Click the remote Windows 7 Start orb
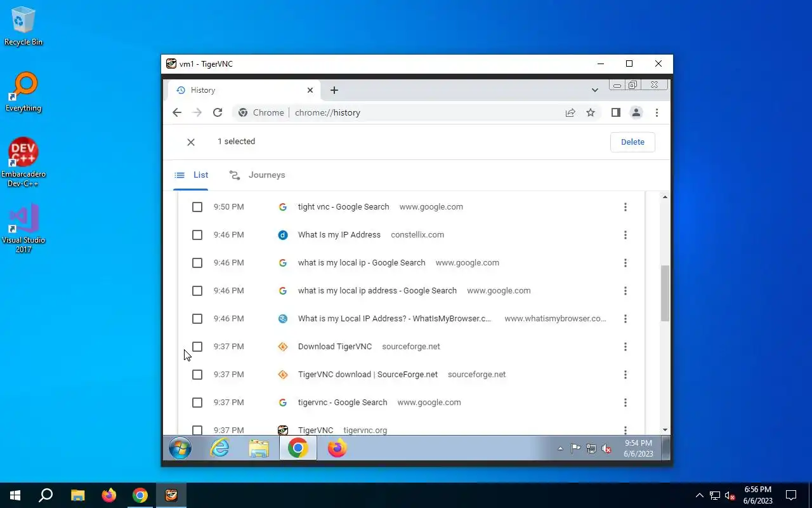 point(180,448)
